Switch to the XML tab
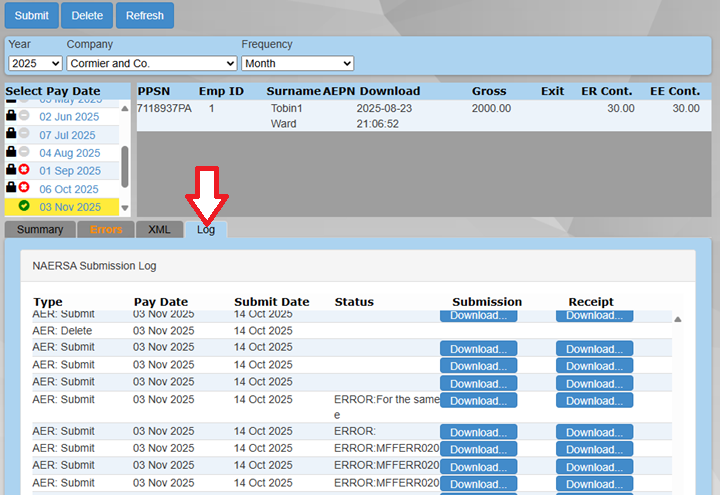Screen dimensions: 720x495 point(159,229)
